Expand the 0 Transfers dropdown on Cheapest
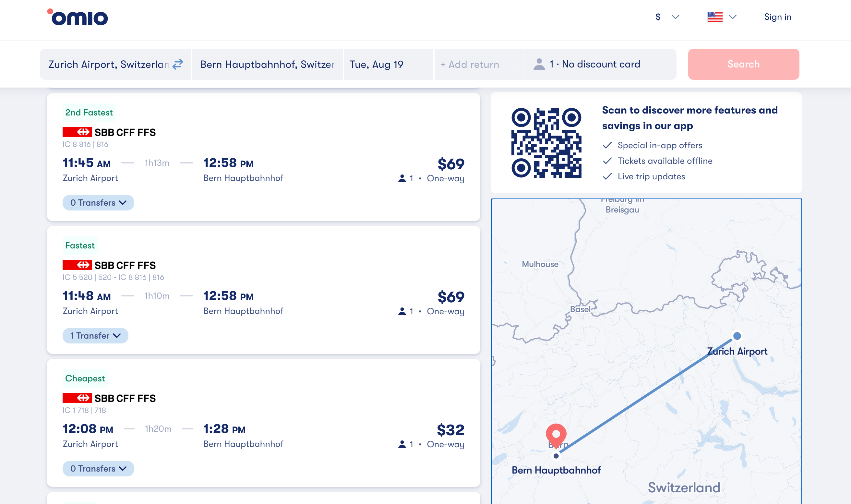The image size is (851, 504). 98,469
